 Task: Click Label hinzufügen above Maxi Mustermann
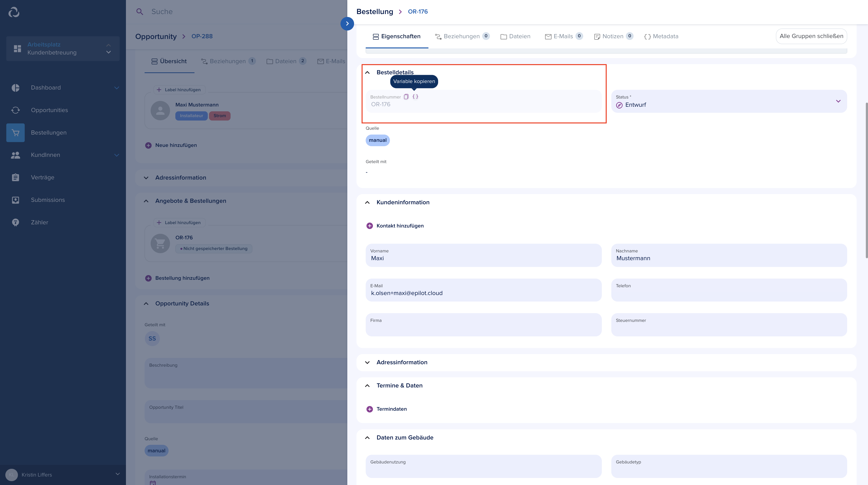pyautogui.click(x=179, y=90)
